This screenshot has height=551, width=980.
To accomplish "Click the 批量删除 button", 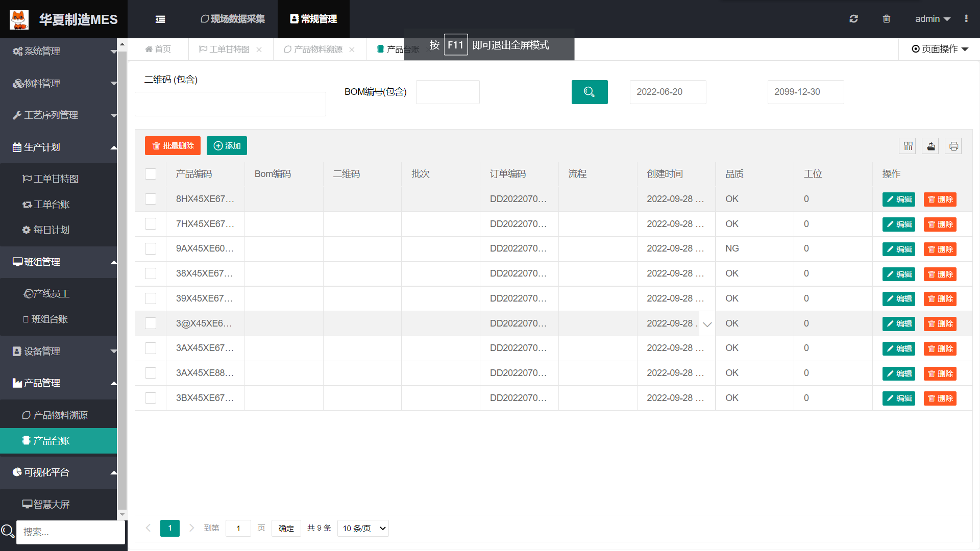I will pyautogui.click(x=173, y=146).
